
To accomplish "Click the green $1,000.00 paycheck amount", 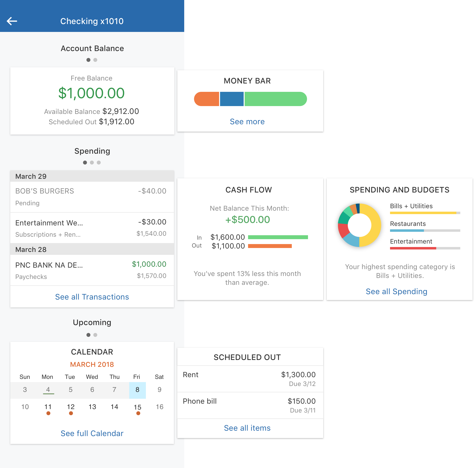I will (149, 264).
